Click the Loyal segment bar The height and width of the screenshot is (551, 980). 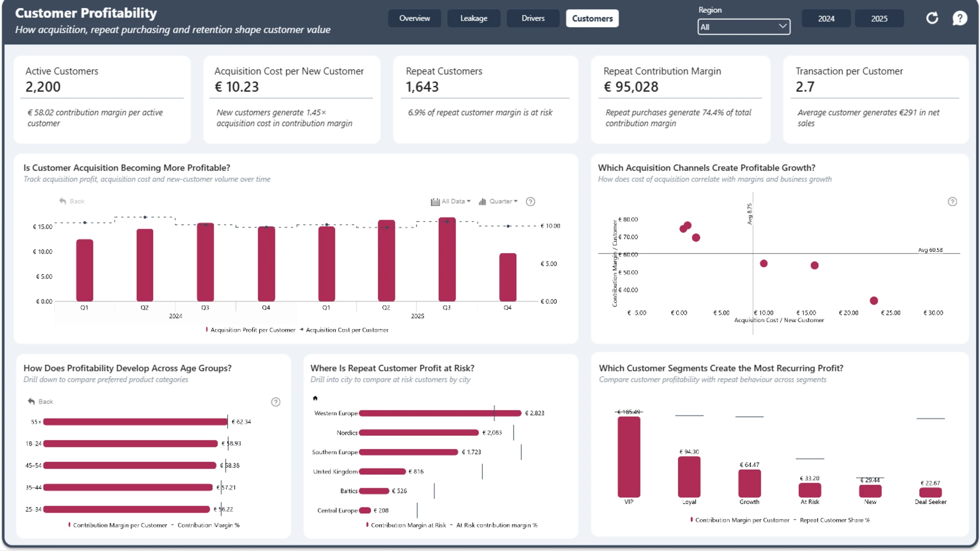689,477
